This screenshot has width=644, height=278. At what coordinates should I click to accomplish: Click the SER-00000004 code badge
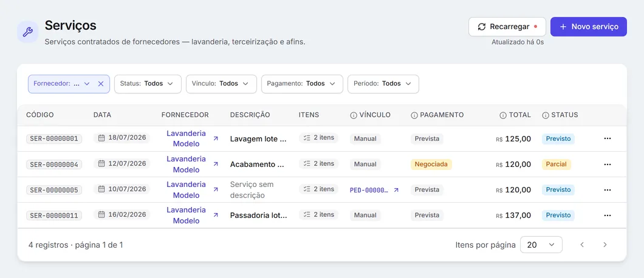(54, 164)
